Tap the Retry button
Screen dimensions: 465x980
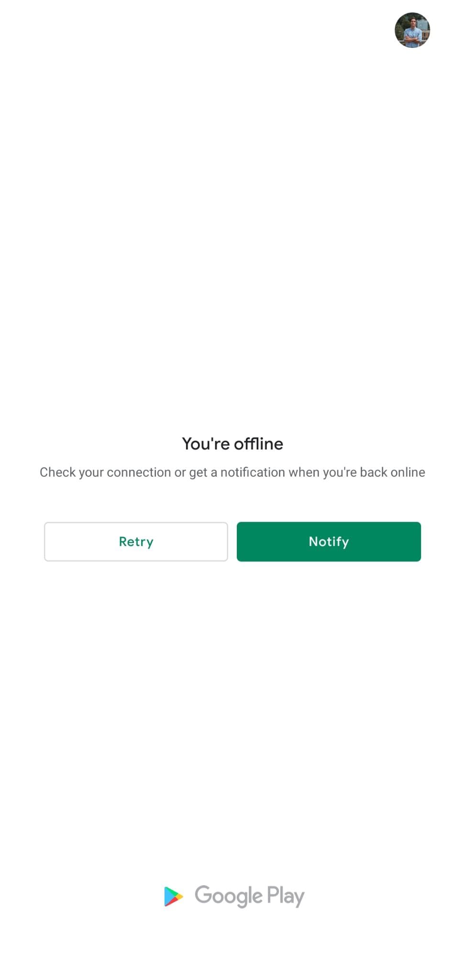pyautogui.click(x=136, y=541)
